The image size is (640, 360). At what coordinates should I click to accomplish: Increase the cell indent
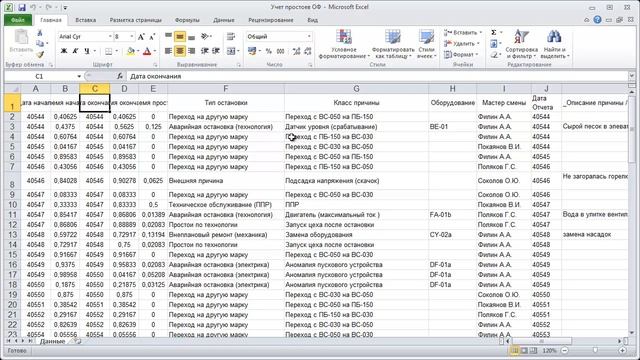(216, 51)
